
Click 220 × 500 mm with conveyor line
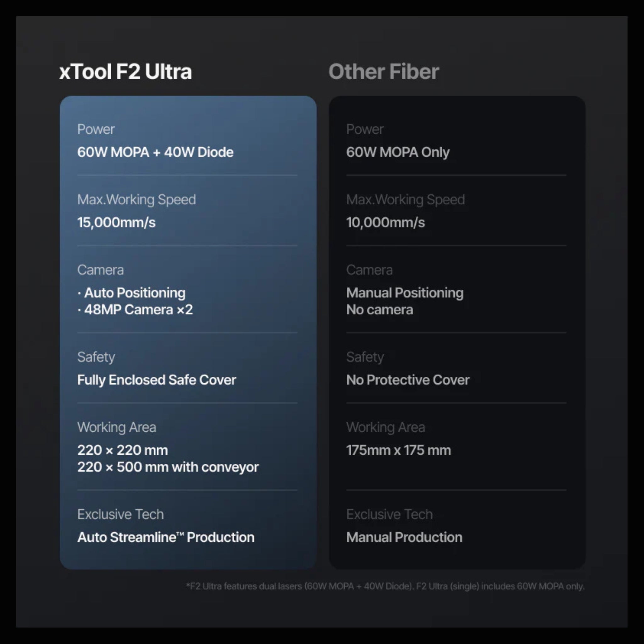(x=168, y=467)
